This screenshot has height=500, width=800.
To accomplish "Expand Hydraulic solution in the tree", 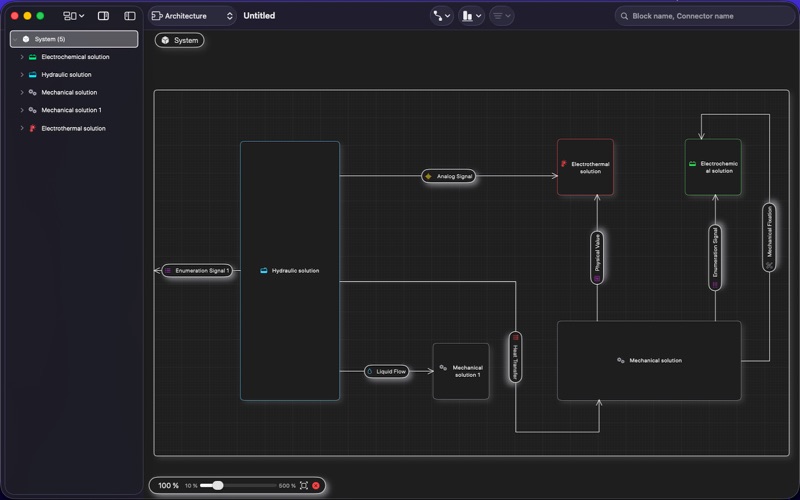I will click(22, 74).
